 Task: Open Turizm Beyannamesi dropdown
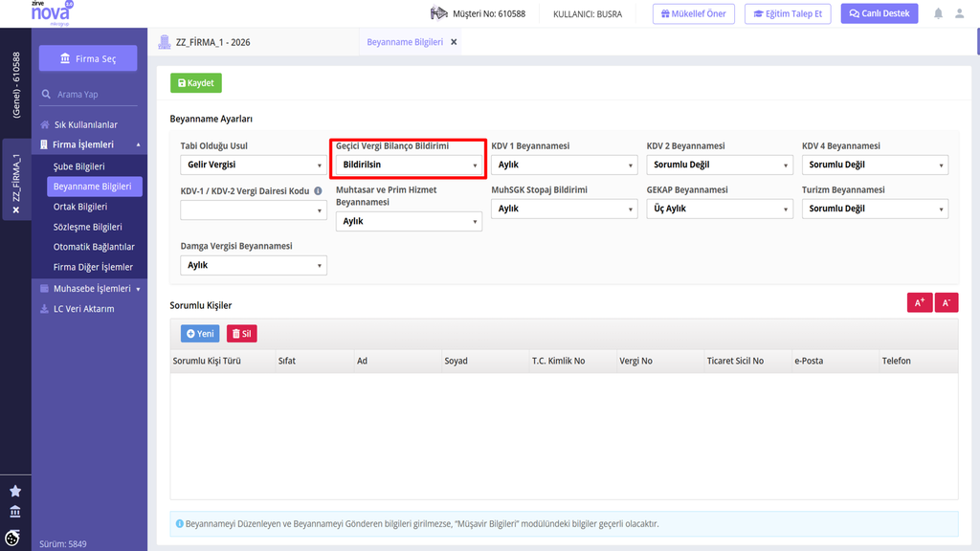875,209
